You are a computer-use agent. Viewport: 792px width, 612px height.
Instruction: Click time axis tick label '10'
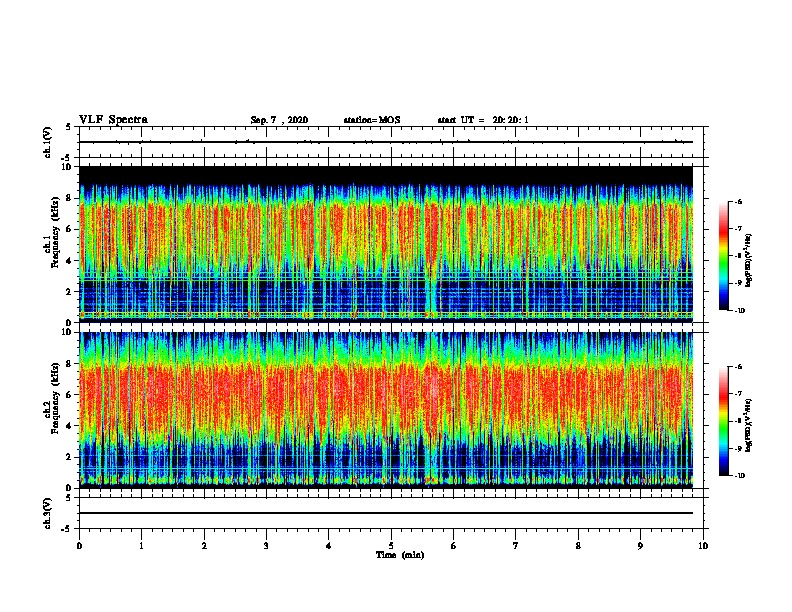(703, 546)
